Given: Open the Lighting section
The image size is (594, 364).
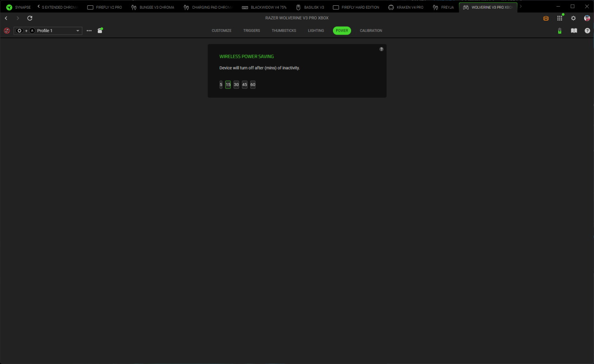Looking at the screenshot, I should pos(316,31).
